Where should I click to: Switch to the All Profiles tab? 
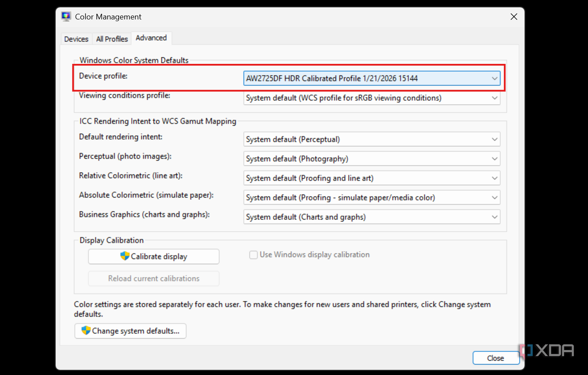click(112, 39)
